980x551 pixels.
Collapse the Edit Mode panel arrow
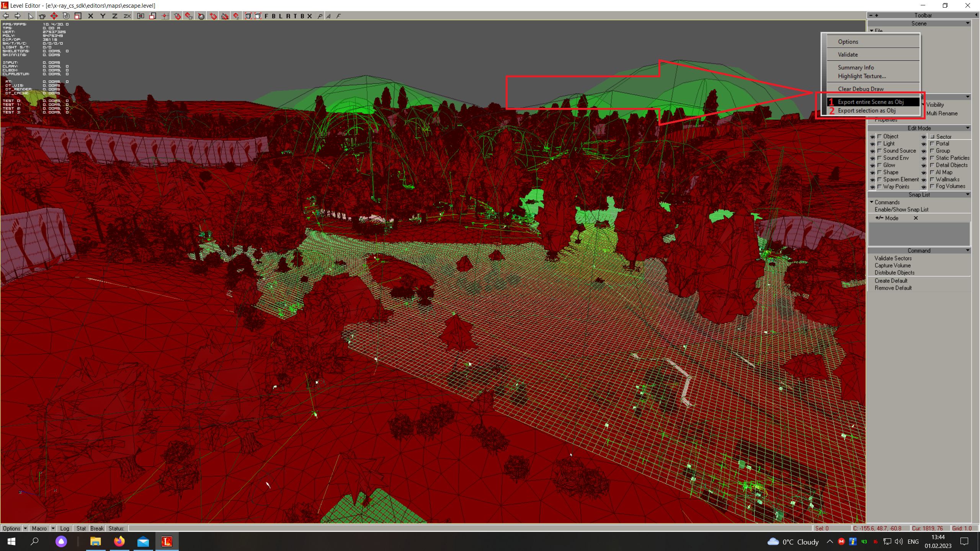click(967, 128)
